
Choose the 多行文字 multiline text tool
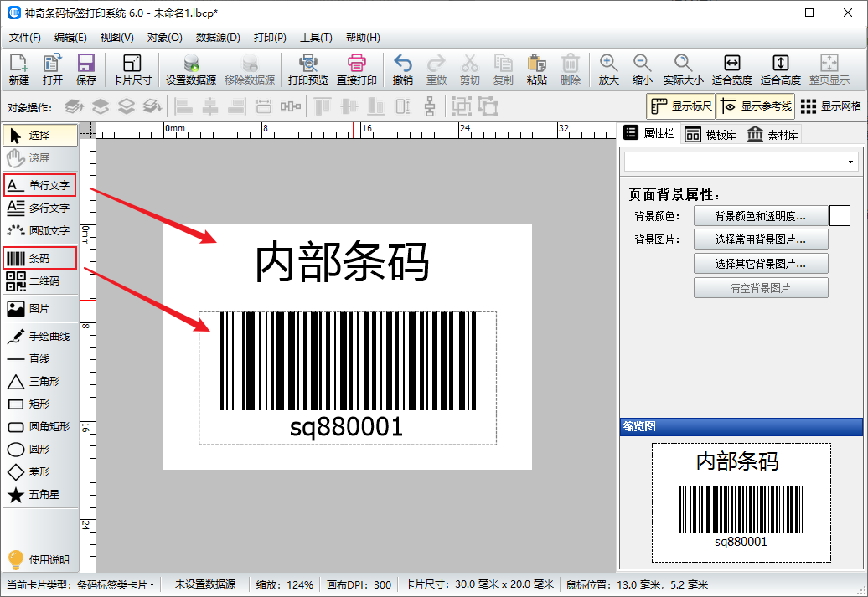[40, 208]
